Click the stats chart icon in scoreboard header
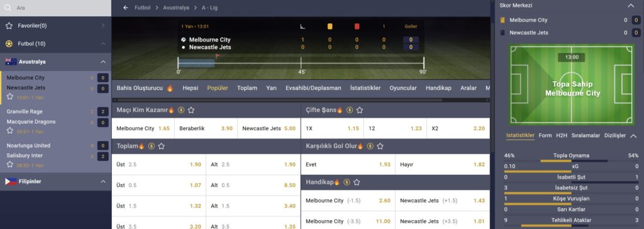644x229 pixels. (x=303, y=26)
